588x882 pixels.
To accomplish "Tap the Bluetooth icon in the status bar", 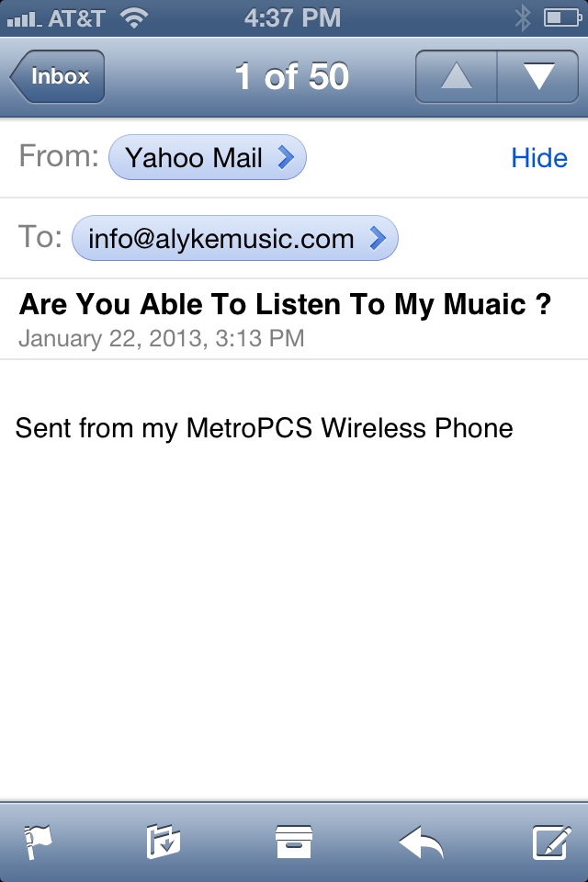I will [523, 18].
